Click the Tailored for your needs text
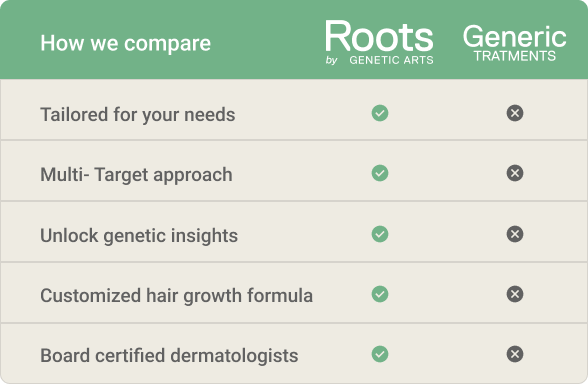 click(138, 115)
